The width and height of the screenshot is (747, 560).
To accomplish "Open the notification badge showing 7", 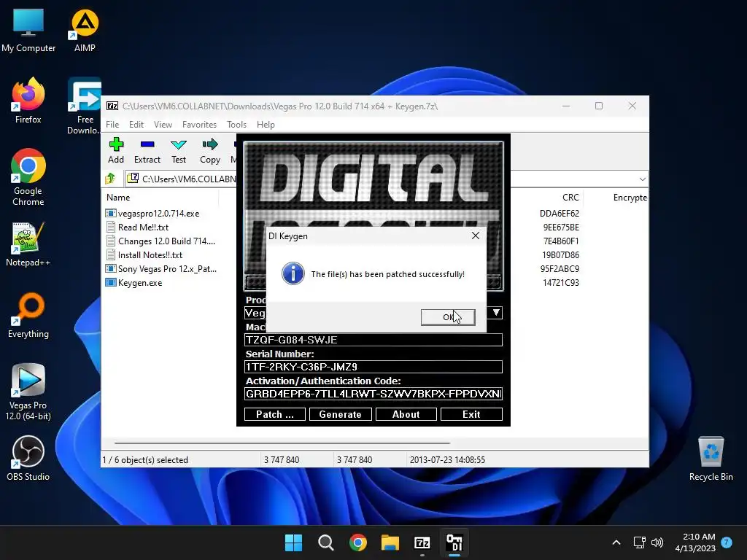I will tap(727, 542).
